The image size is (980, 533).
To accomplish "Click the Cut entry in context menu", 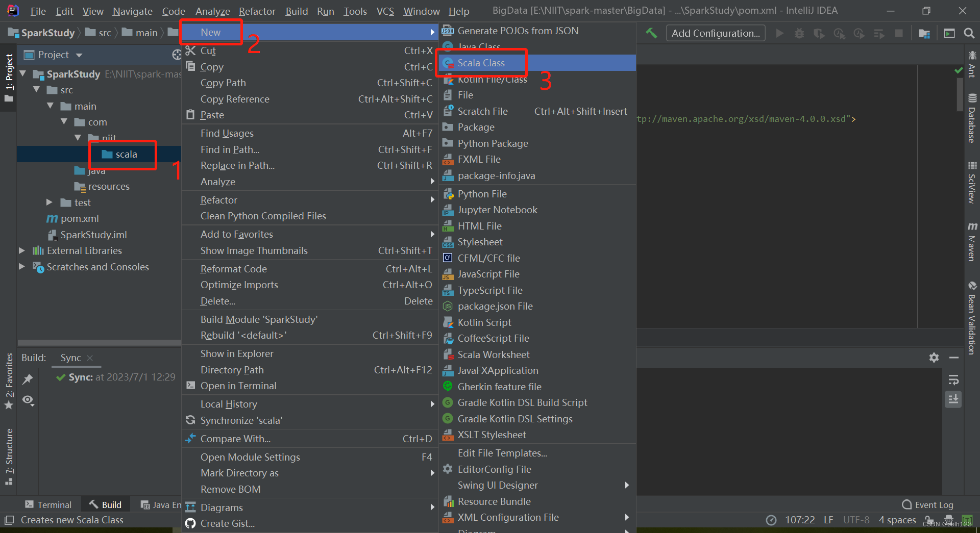I will tap(310, 50).
